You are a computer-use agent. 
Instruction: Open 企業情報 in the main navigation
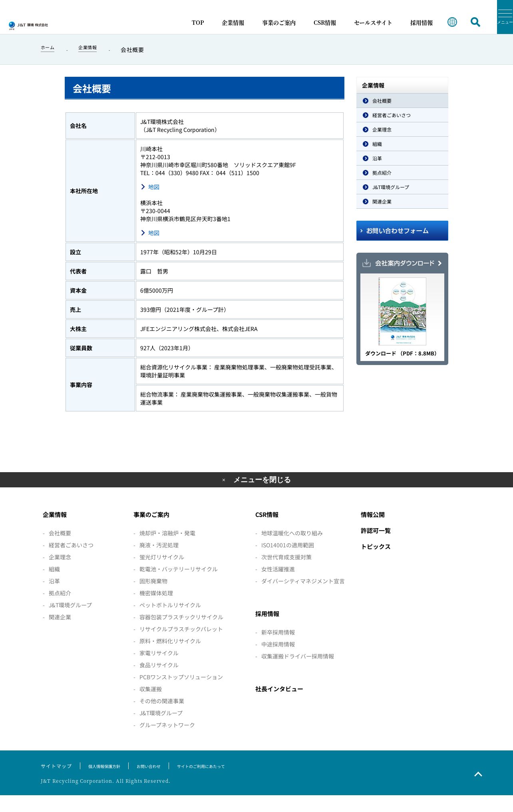pos(233,23)
